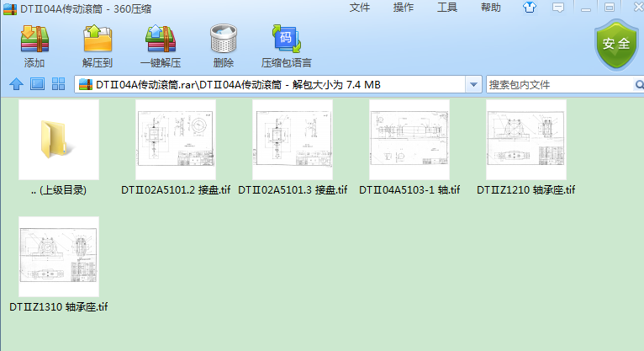
Task: Open the 压缩包语言 archive language tool
Action: point(286,39)
